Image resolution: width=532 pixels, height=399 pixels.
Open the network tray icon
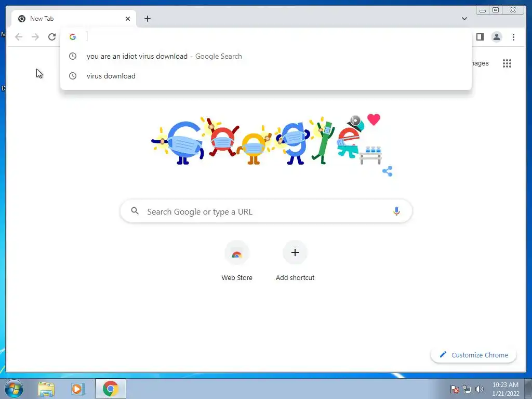[x=467, y=389]
